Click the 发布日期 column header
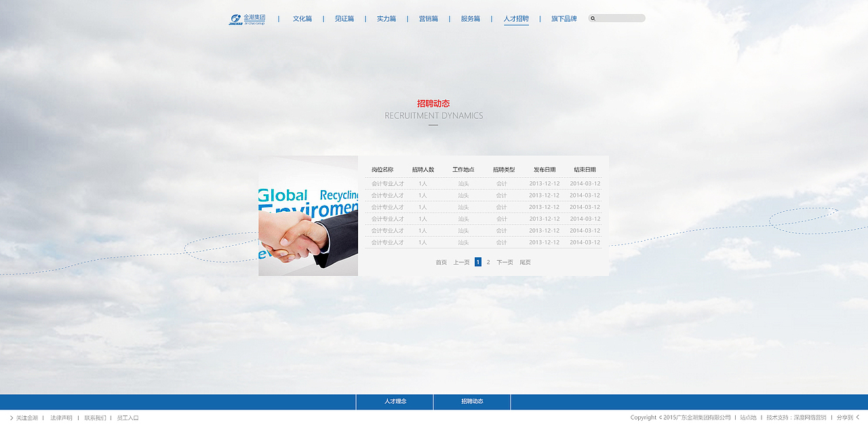Image resolution: width=868 pixels, height=427 pixels. (545, 170)
